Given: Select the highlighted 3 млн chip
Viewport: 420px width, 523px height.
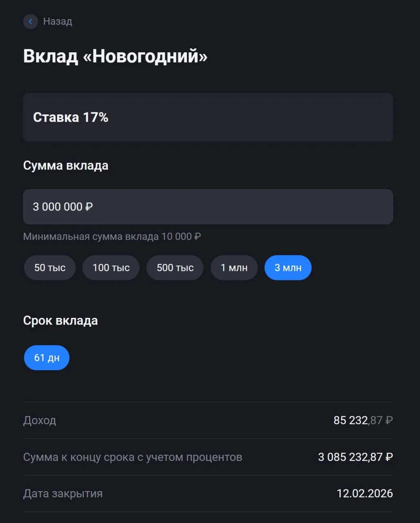Looking at the screenshot, I should tap(288, 268).
